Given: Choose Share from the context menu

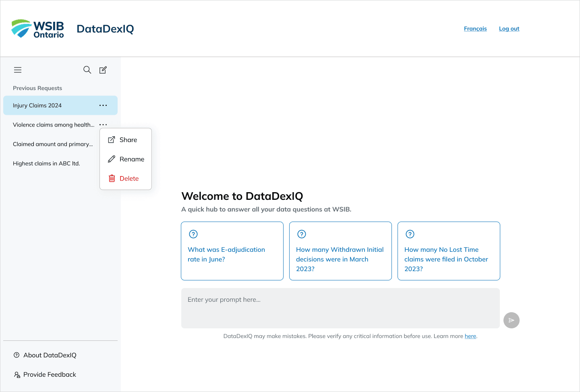Looking at the screenshot, I should pos(126,140).
